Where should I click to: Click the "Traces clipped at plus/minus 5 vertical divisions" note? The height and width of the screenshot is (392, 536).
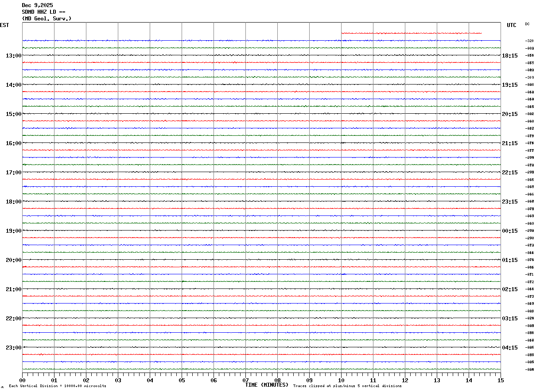point(347,386)
